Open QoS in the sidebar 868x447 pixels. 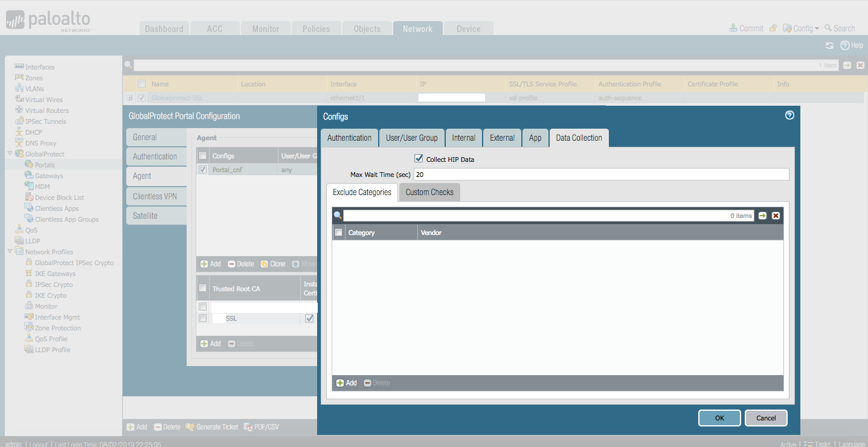coord(31,230)
